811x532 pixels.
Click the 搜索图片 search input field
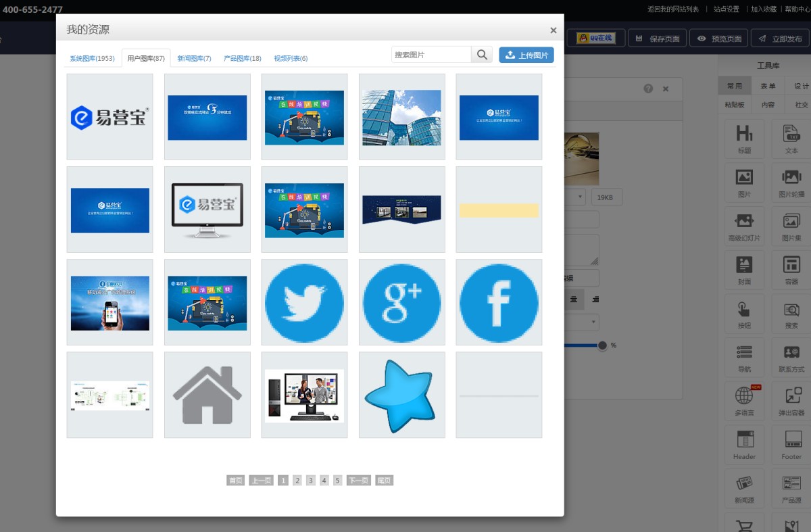(431, 55)
